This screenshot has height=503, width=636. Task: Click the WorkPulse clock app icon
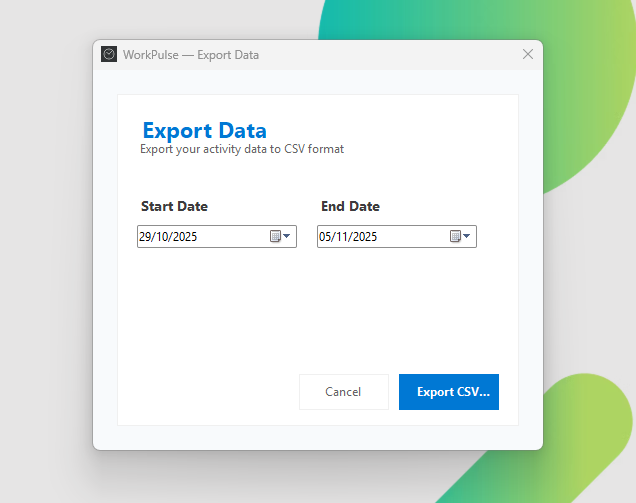109,54
